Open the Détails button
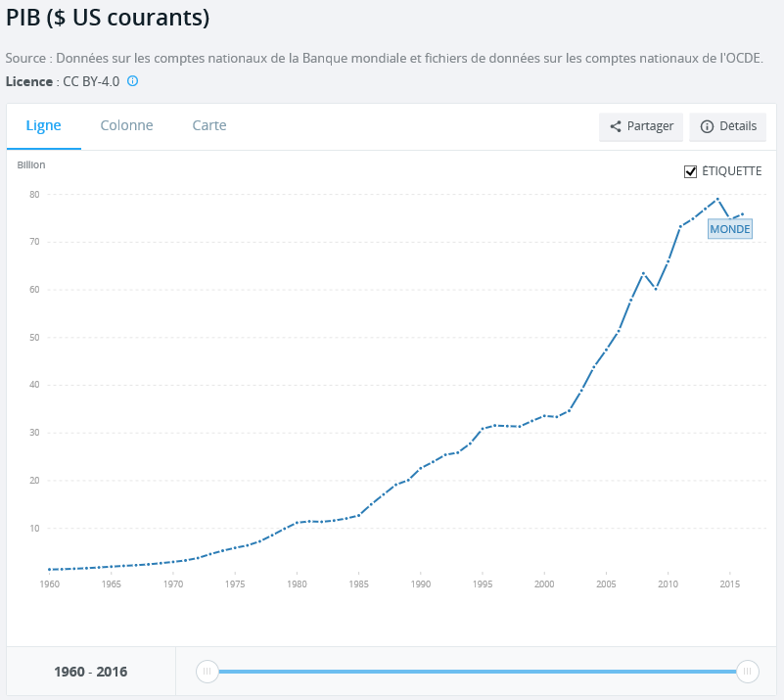The image size is (784, 700). tap(727, 126)
